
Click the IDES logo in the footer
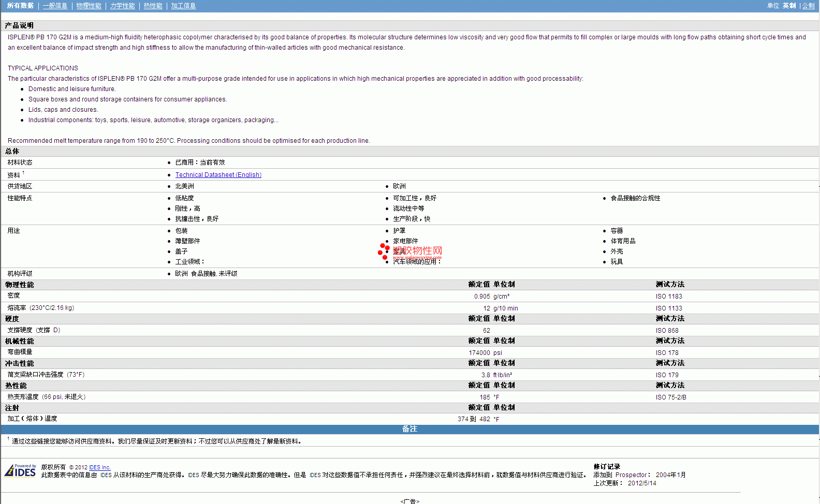pos(20,470)
